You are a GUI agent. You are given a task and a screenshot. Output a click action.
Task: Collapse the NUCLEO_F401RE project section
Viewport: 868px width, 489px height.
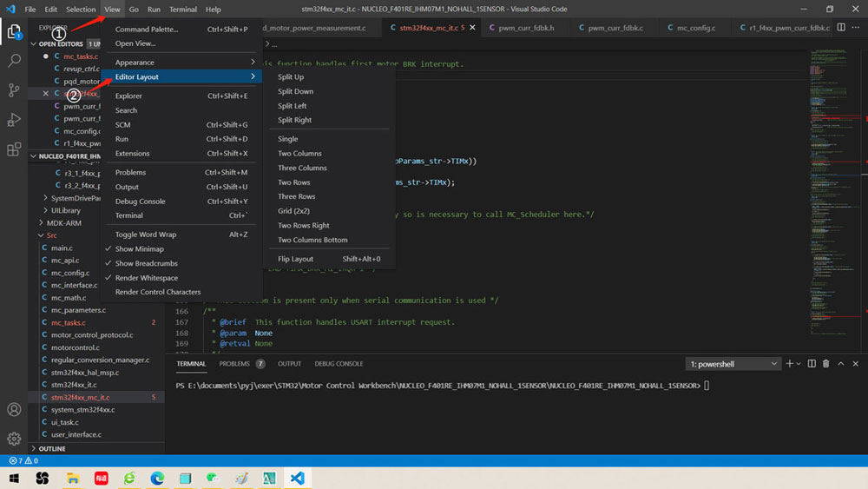65,156
